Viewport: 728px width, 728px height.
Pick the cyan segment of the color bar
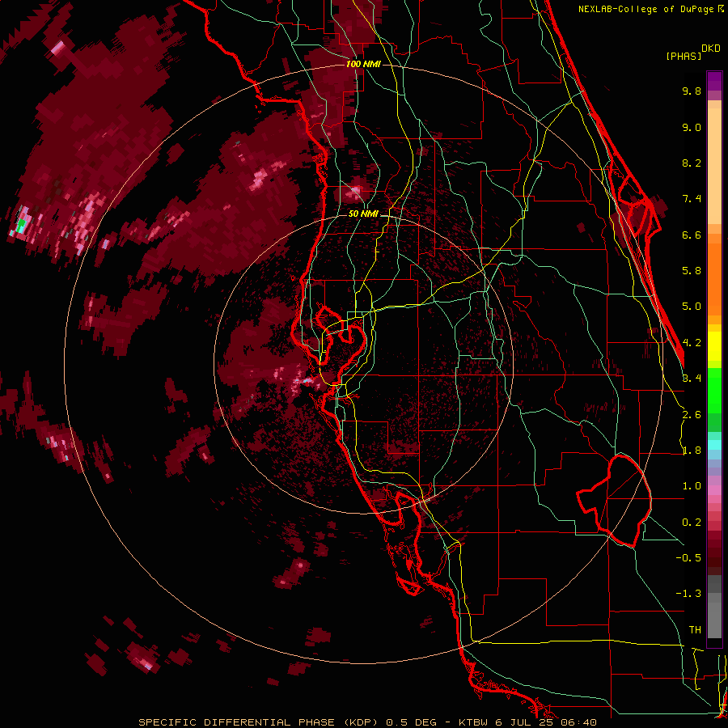714,445
